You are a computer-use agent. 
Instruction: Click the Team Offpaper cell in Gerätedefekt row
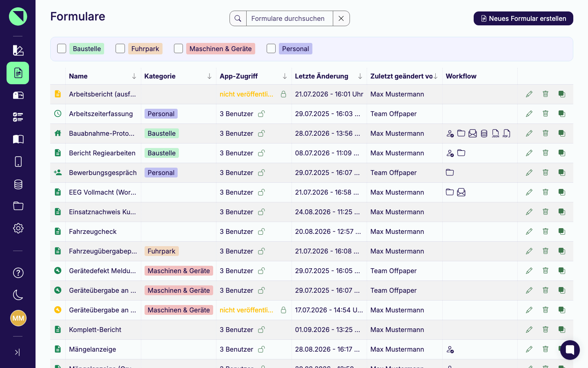pos(394,271)
